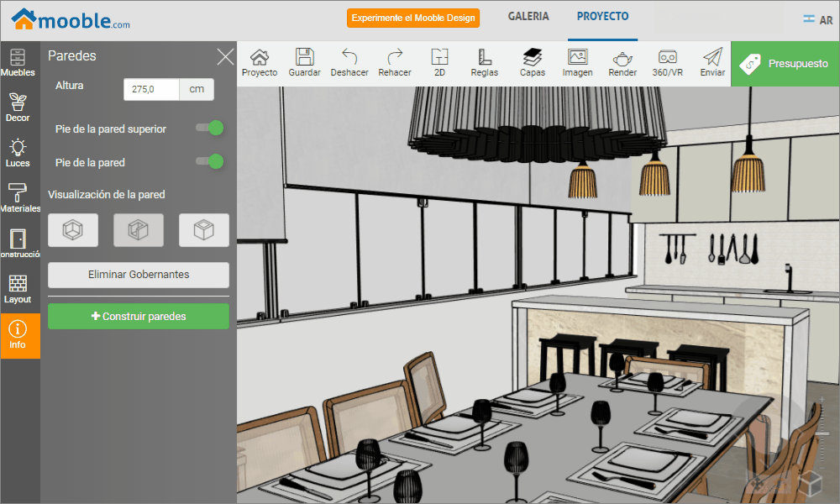The width and height of the screenshot is (840, 504).
Task: Close the Paredes panel
Action: coord(225,56)
